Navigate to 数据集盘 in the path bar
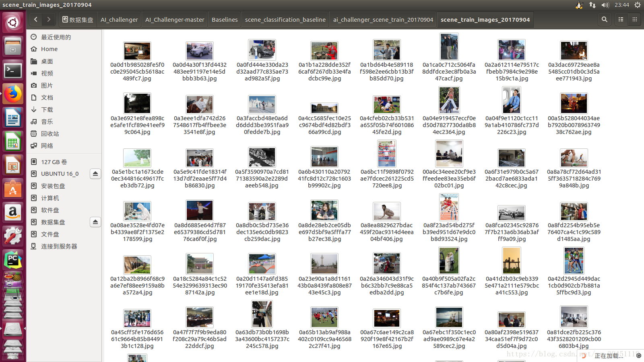The width and height of the screenshot is (644, 362). 78,19
